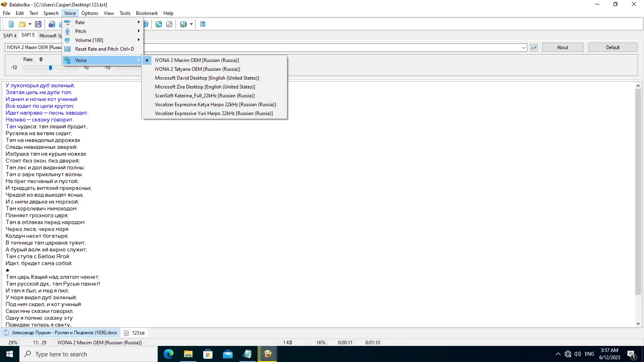Expand the Rate submenu
This screenshot has width=644, height=362.
pos(102,23)
